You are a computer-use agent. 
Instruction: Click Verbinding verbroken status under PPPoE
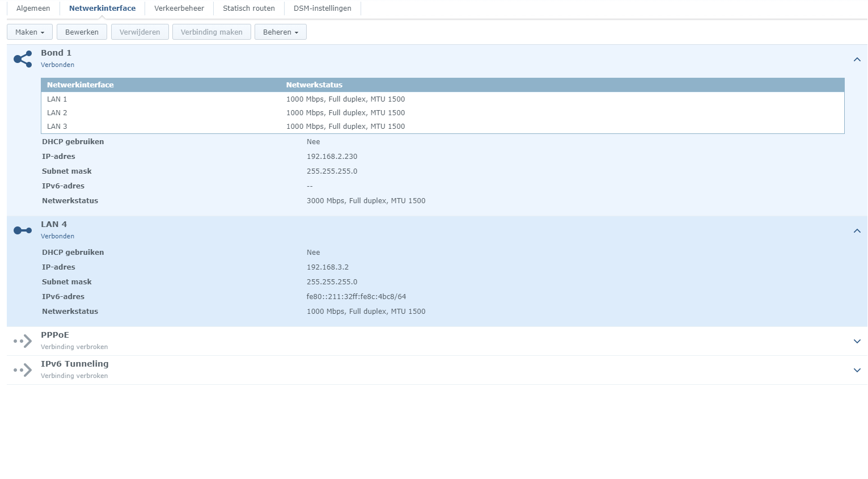(x=74, y=347)
